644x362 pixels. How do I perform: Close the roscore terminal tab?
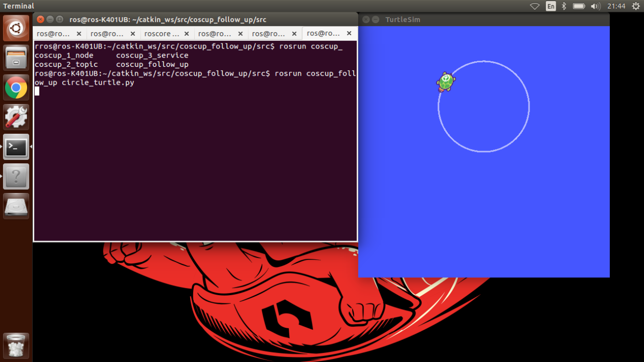(187, 34)
